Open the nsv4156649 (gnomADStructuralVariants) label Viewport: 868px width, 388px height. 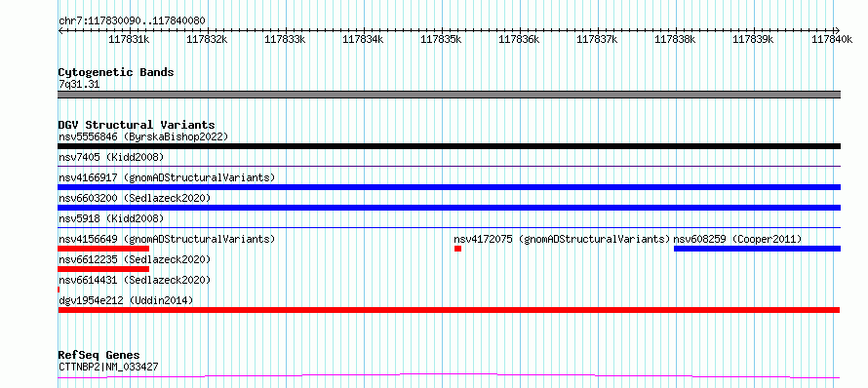pyautogui.click(x=167, y=239)
